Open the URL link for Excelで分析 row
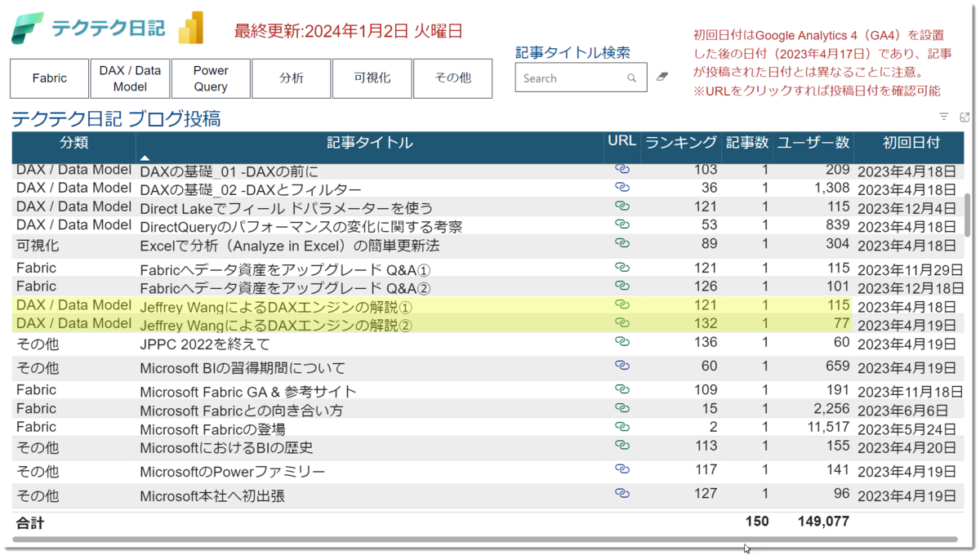The width and height of the screenshot is (980, 555). tap(622, 243)
